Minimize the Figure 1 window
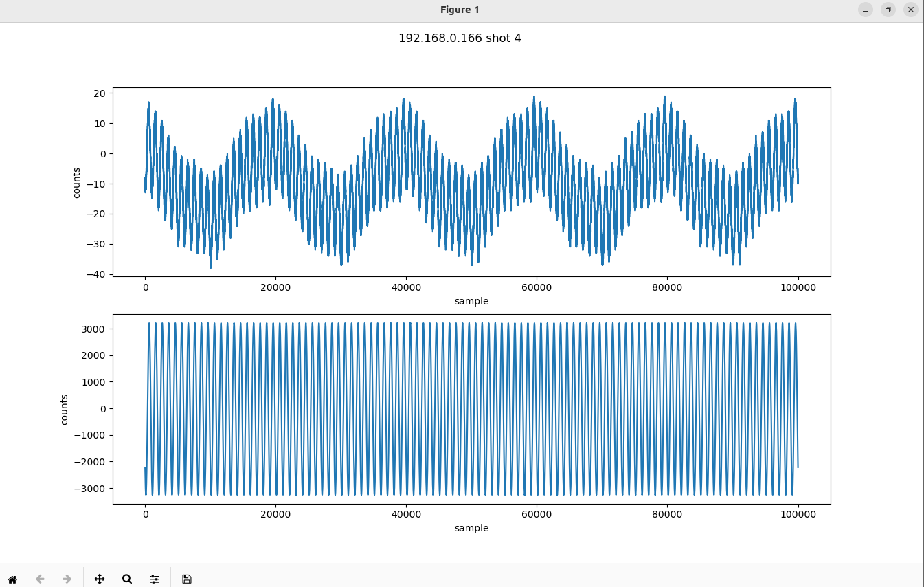The height and width of the screenshot is (587, 924). pyautogui.click(x=866, y=10)
